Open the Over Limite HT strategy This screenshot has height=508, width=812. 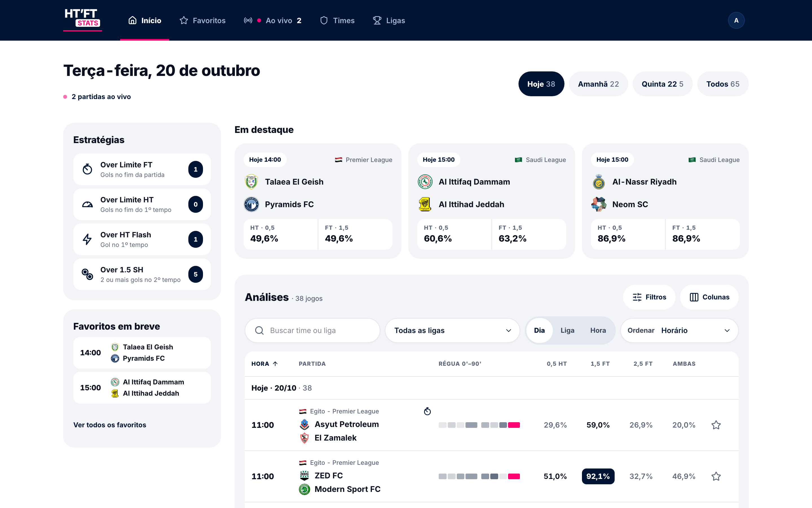tap(142, 204)
